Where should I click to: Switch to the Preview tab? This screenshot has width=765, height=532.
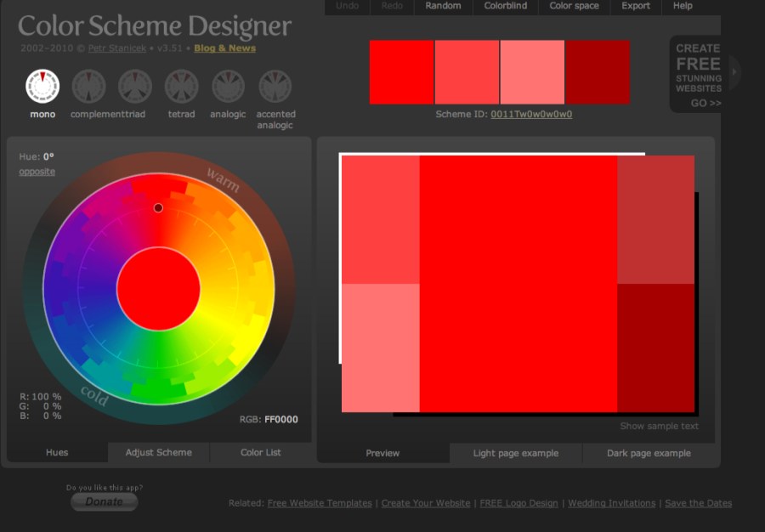(x=383, y=453)
